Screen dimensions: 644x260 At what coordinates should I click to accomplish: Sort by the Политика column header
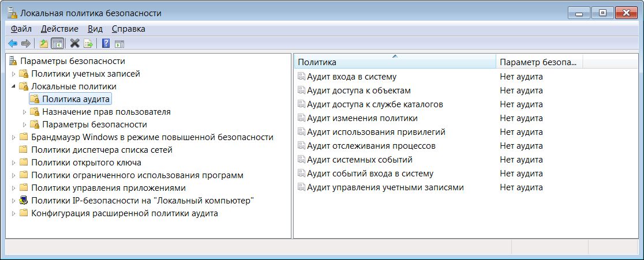pos(395,62)
